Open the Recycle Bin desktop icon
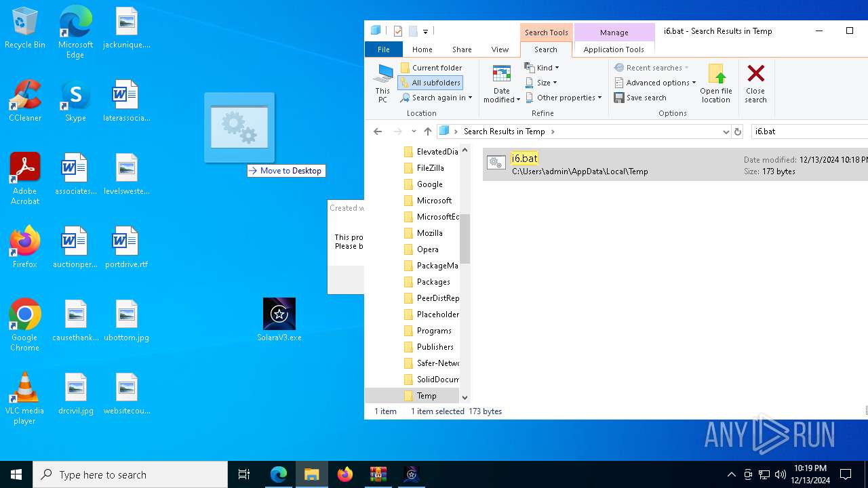 (x=25, y=28)
